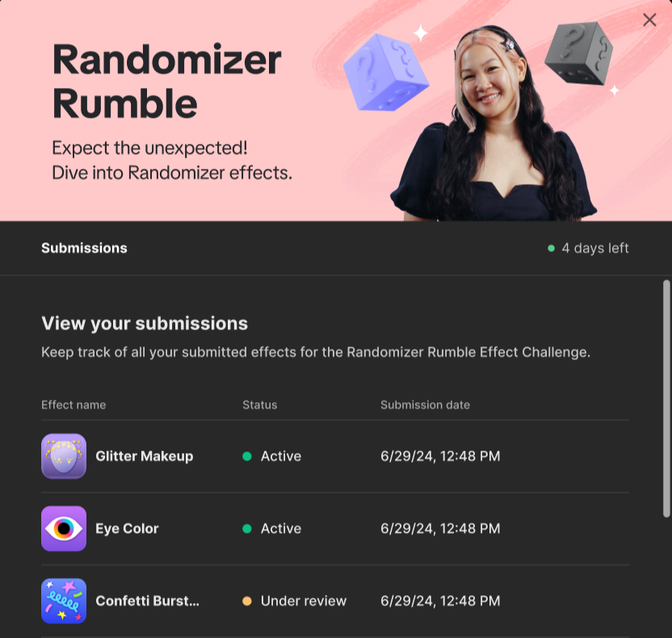The height and width of the screenshot is (638, 672).
Task: Click the 4 days left label
Action: 594,248
